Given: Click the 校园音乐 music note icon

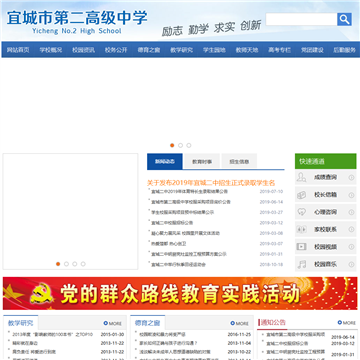Looking at the screenshot, I should pyautogui.click(x=301, y=264).
